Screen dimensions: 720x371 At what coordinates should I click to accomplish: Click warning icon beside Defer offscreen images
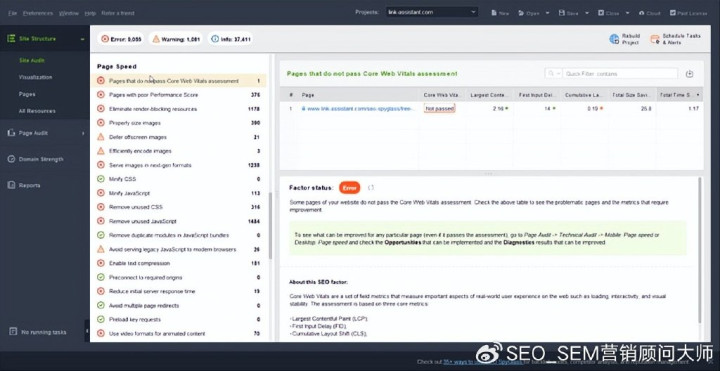(101, 137)
